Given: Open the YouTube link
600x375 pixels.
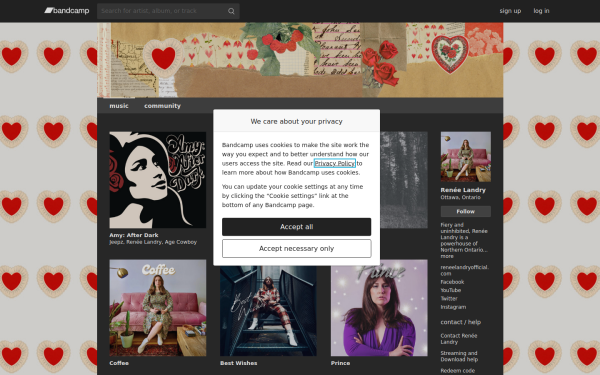Looking at the screenshot, I should click(451, 290).
